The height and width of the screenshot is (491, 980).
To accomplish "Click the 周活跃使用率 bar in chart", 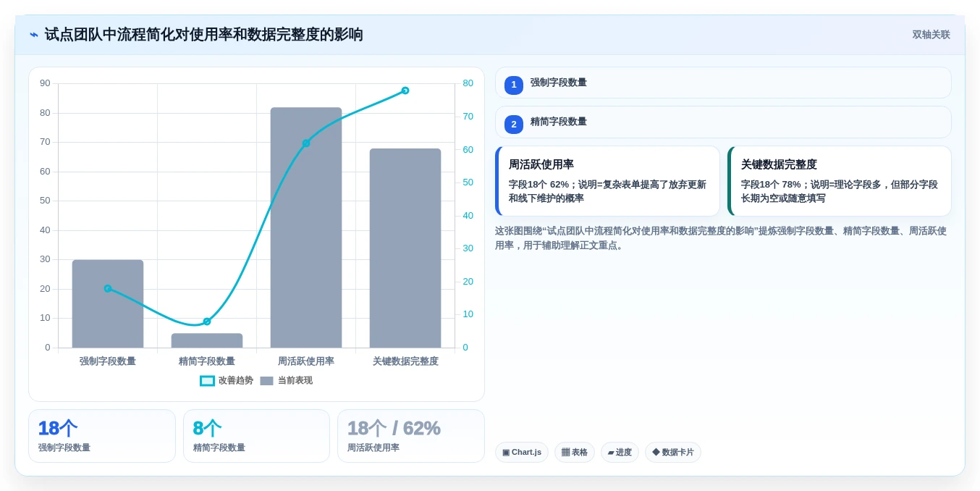I will point(306,227).
